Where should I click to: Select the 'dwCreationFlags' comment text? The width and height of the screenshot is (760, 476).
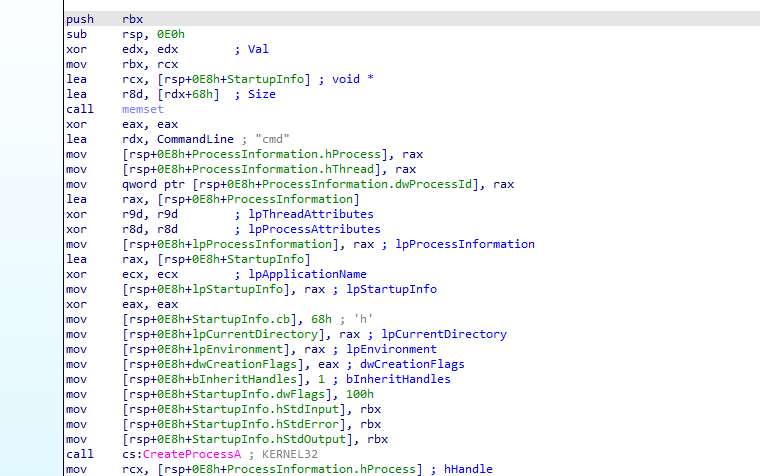(x=412, y=364)
